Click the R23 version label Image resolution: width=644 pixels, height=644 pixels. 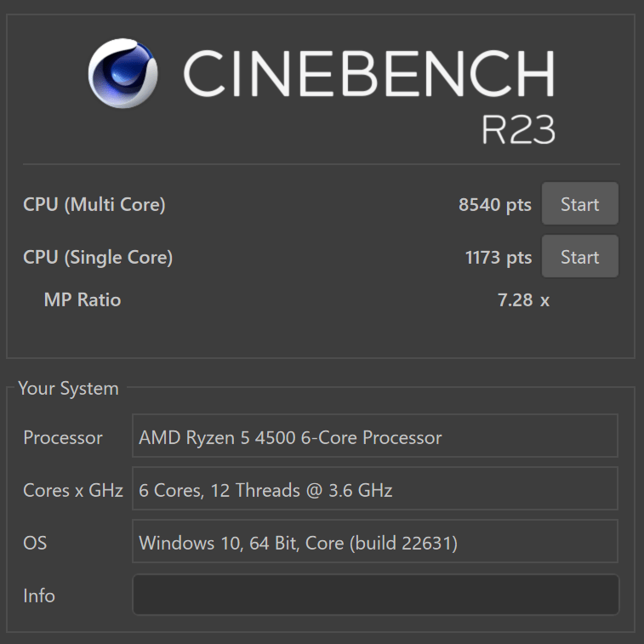518,129
